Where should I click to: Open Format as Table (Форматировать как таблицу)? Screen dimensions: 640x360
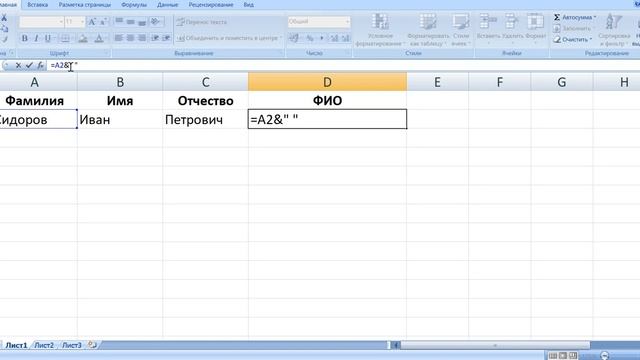tap(428, 30)
